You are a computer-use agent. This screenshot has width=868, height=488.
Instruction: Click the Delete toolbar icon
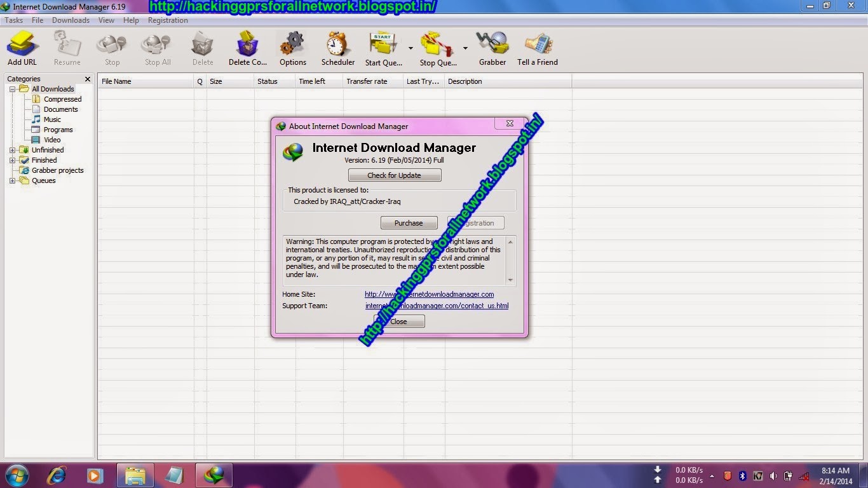(203, 49)
